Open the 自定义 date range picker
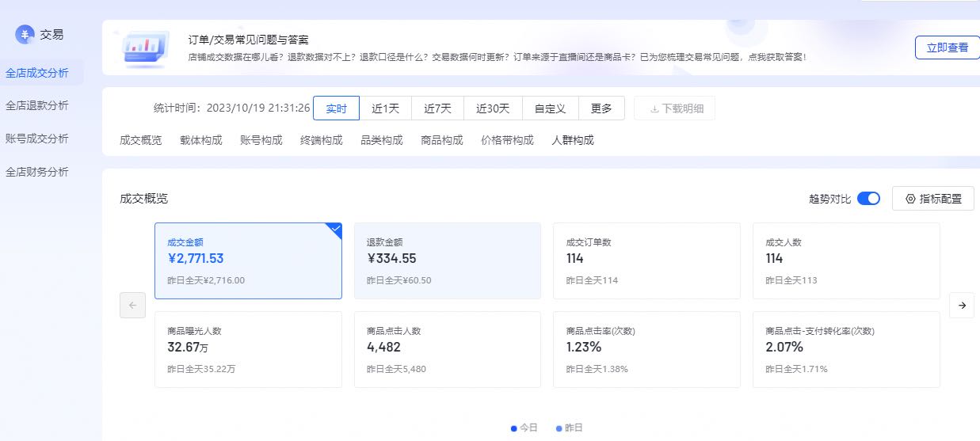 (x=550, y=108)
